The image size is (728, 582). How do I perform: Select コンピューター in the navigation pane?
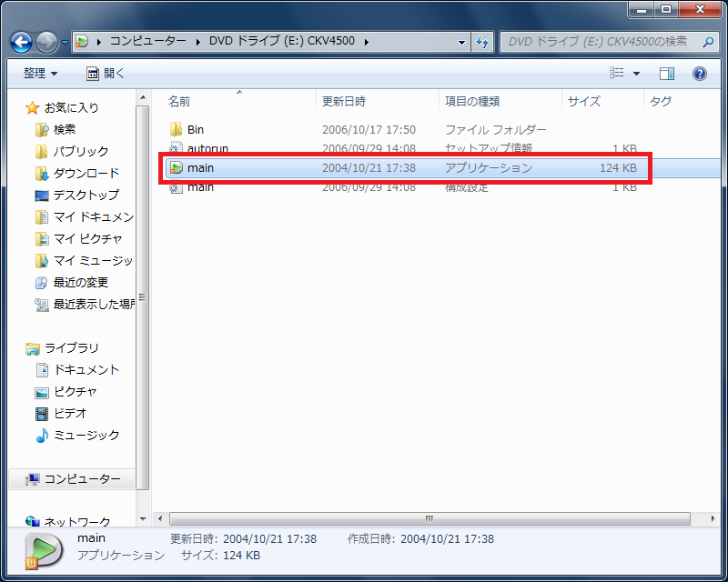coord(82,479)
